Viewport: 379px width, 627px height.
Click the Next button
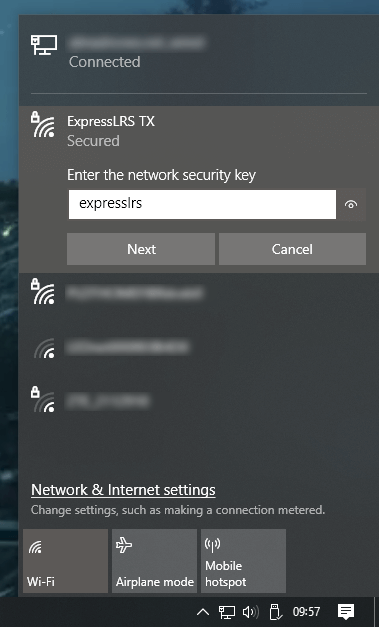tap(141, 249)
